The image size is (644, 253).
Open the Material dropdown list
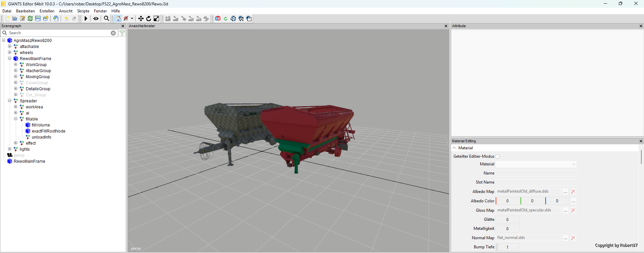pos(536,164)
